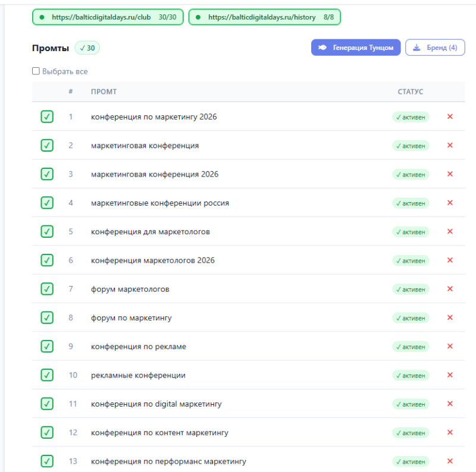Remove row 6 «конференция маркетологов 2026»
The height and width of the screenshot is (472, 476).
[450, 260]
